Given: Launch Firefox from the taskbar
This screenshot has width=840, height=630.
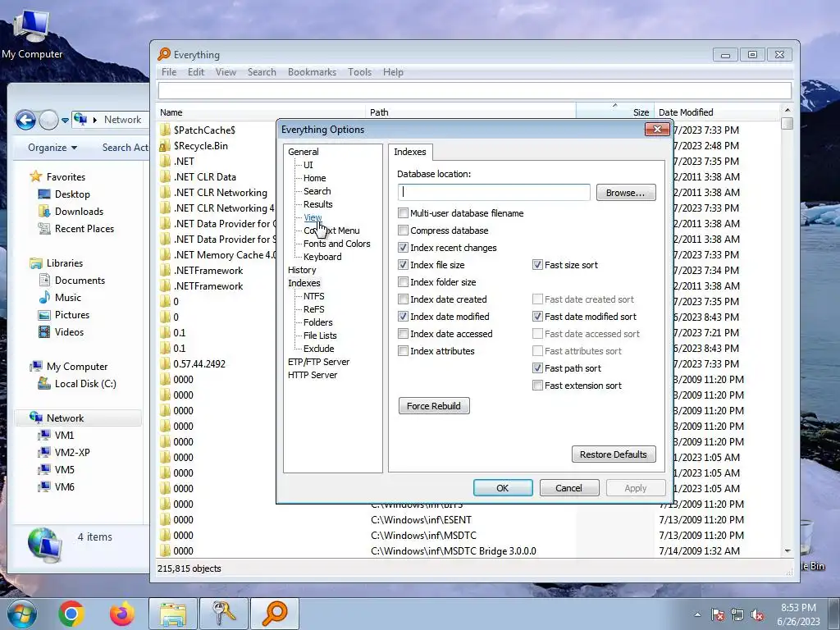Looking at the screenshot, I should (122, 614).
